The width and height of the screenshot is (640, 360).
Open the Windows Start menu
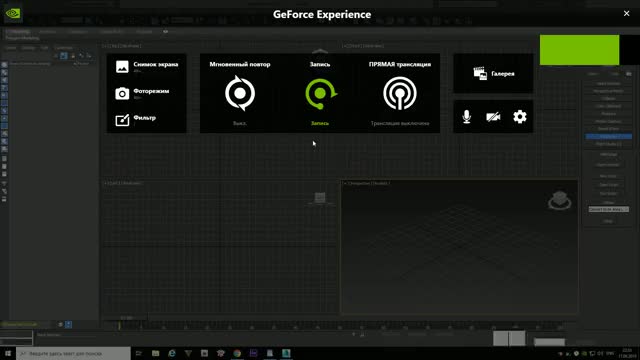tap(8, 353)
